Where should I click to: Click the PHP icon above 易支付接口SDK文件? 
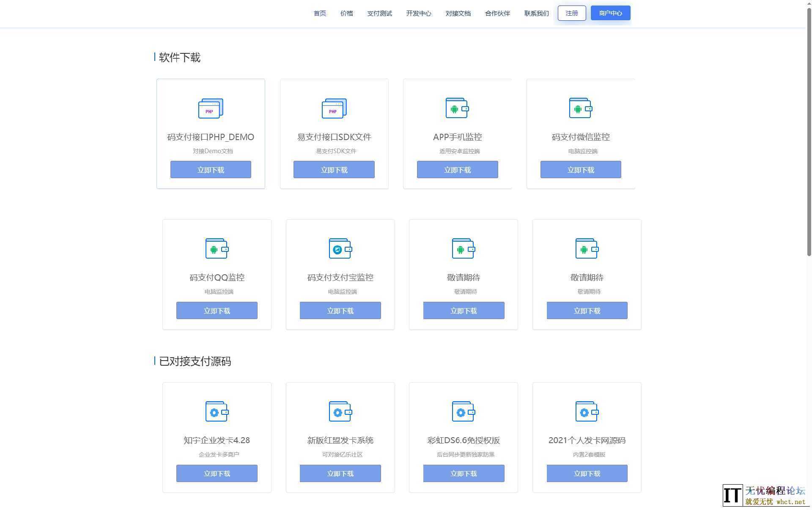point(334,108)
